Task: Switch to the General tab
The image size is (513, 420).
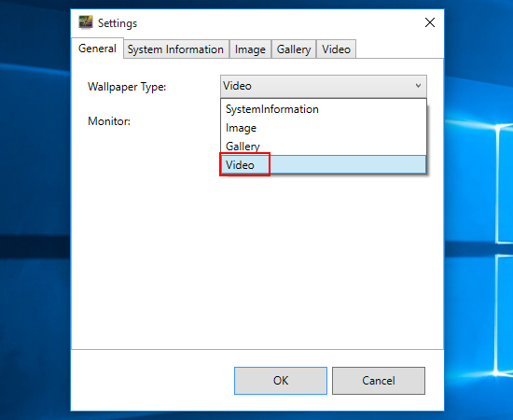Action: pos(97,49)
